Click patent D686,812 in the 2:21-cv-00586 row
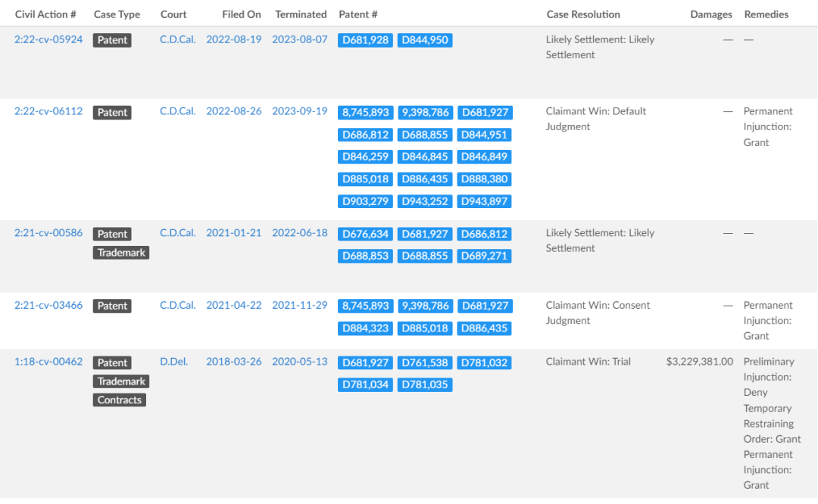 [484, 234]
